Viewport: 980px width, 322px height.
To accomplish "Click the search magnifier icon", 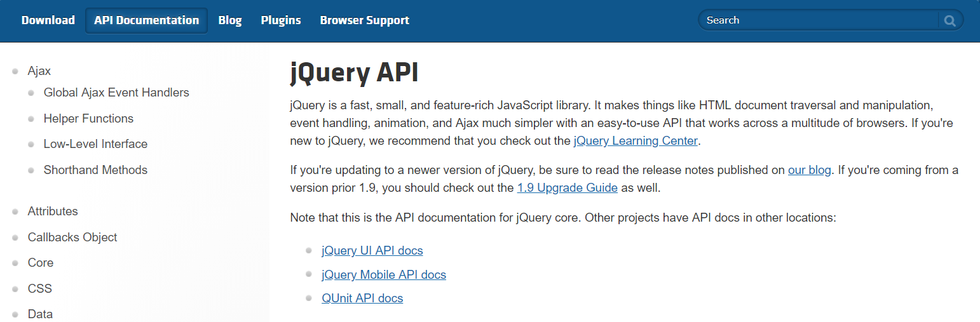I will (950, 20).
